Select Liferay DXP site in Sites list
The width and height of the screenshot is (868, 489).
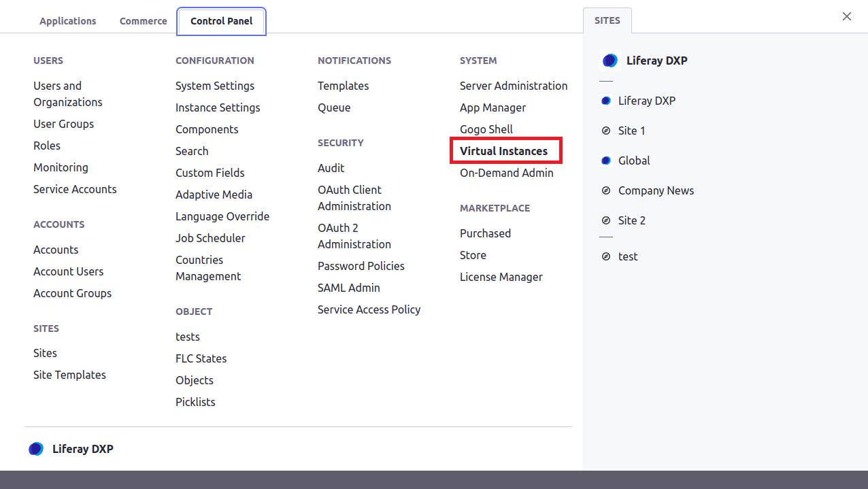(647, 101)
